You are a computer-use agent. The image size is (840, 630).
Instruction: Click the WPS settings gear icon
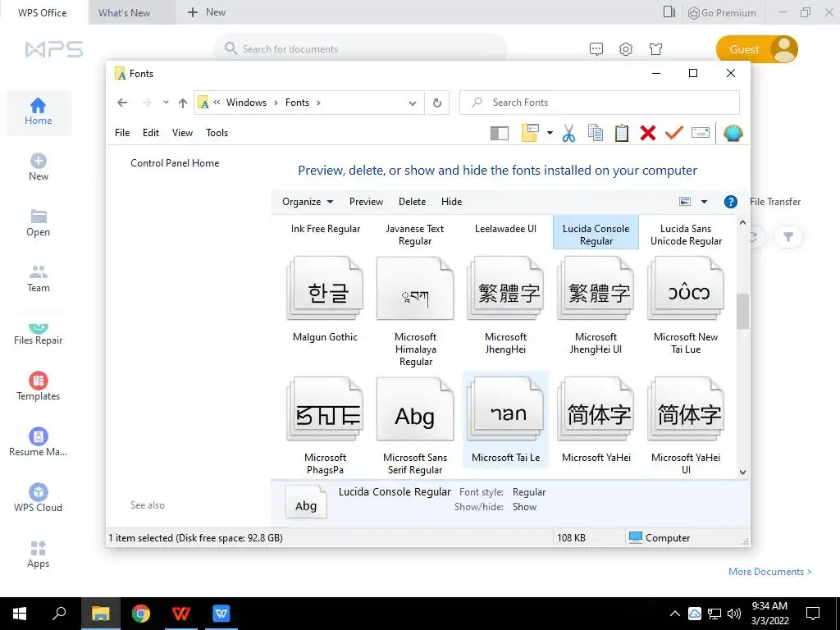pyautogui.click(x=626, y=49)
